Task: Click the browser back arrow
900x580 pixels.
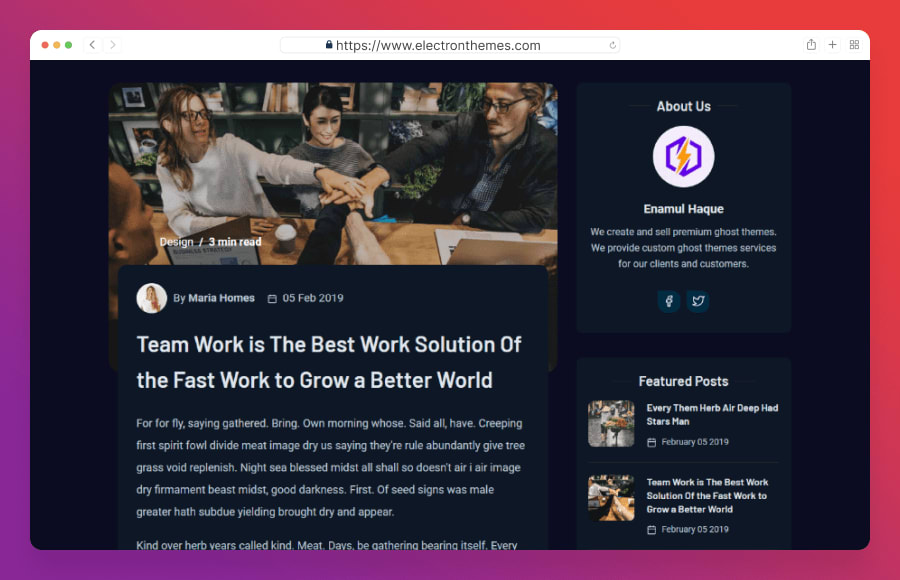Action: pos(92,45)
